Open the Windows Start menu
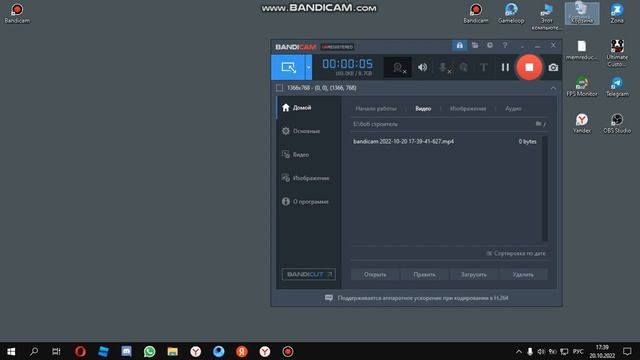640x360 pixels. pyautogui.click(x=11, y=351)
